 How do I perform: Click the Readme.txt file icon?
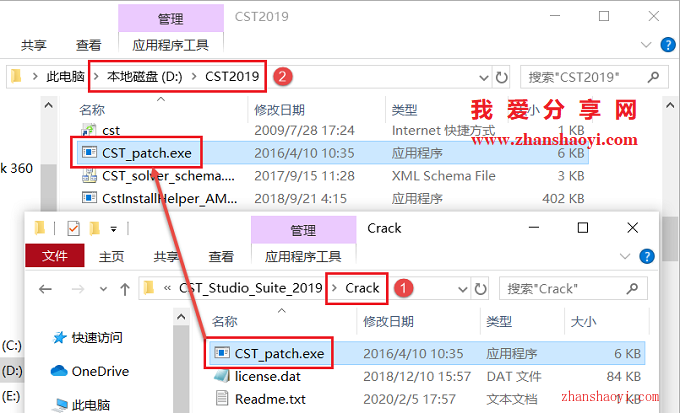click(222, 398)
